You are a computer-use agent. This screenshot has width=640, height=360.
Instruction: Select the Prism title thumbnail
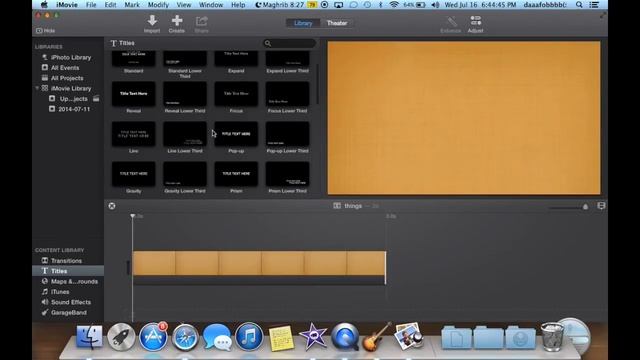pyautogui.click(x=236, y=174)
